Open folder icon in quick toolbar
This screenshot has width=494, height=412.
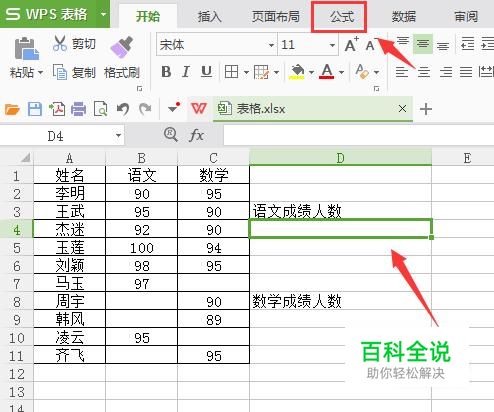12,109
